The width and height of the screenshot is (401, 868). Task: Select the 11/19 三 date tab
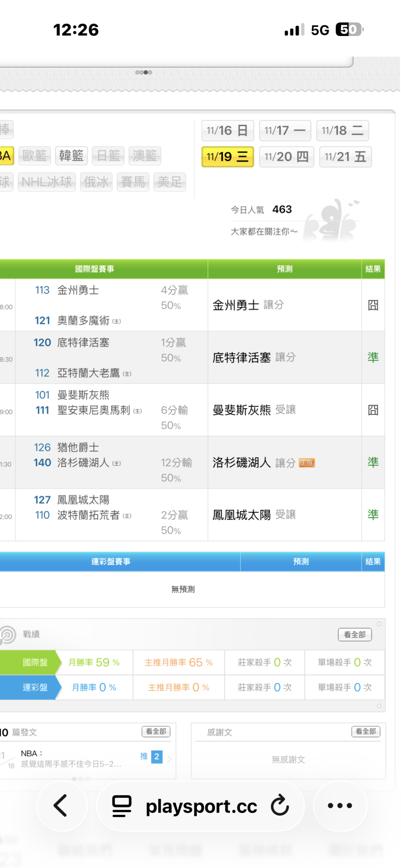point(228,157)
